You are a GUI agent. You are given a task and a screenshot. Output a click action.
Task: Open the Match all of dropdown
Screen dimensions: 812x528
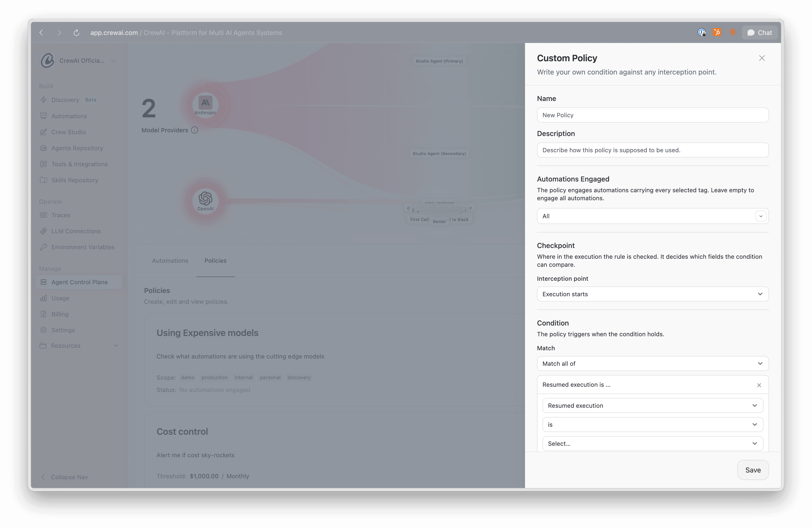click(652, 363)
